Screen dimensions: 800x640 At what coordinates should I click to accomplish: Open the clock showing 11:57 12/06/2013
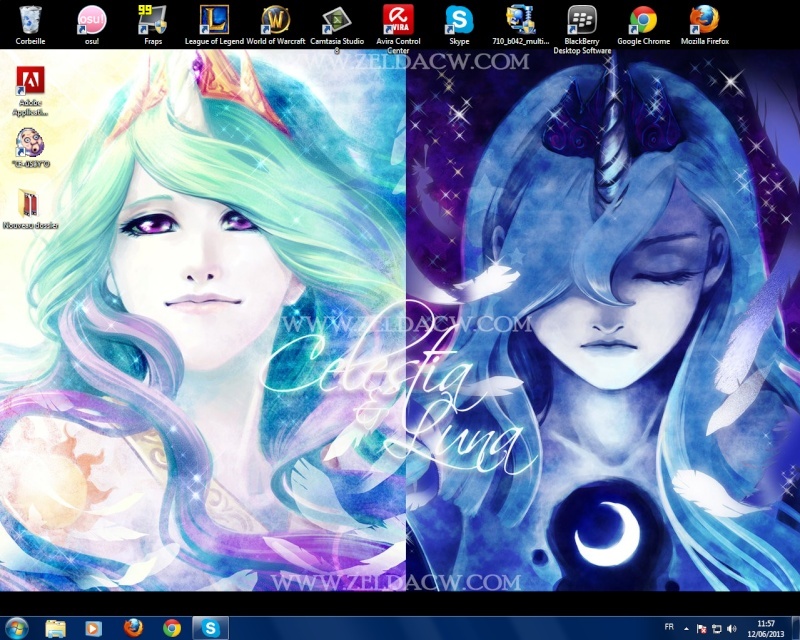(x=766, y=628)
